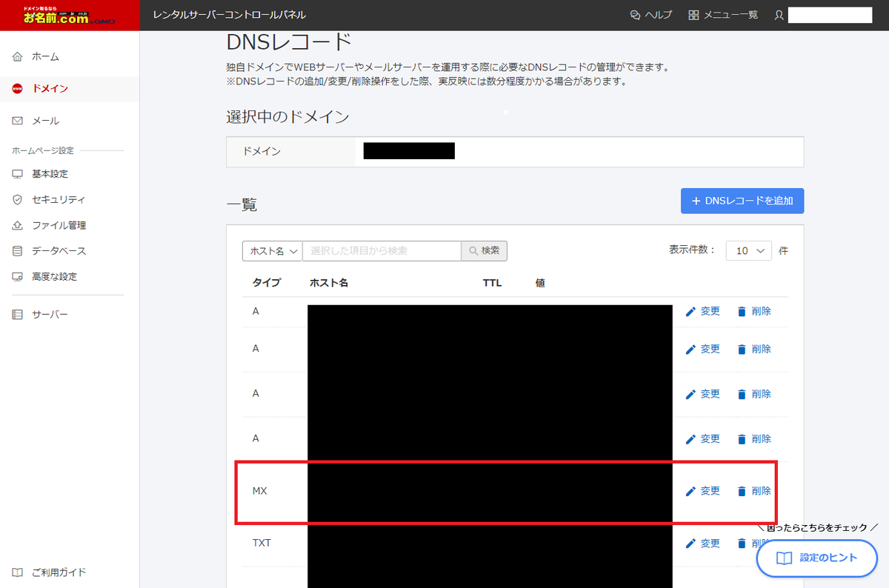
Task: Select the データベース sidebar icon
Action: coord(16,251)
